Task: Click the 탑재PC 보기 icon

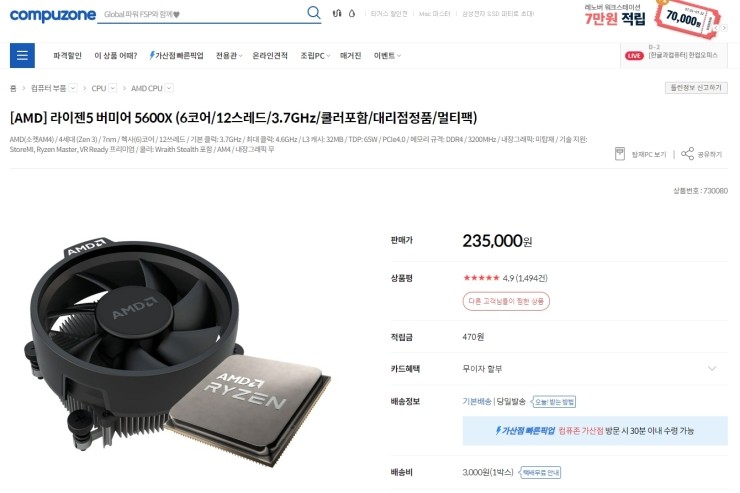Action: click(620, 154)
